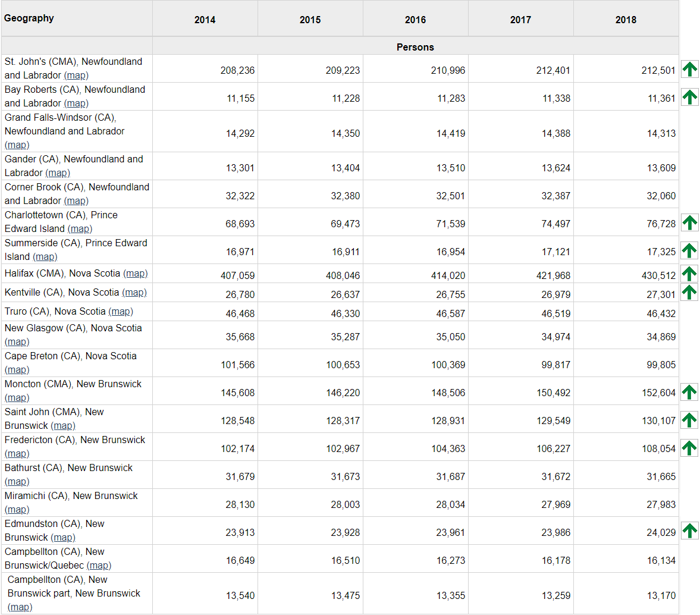
Task: Open map link for Grand Falls-Windsor (CA)
Action: pyautogui.click(x=17, y=145)
